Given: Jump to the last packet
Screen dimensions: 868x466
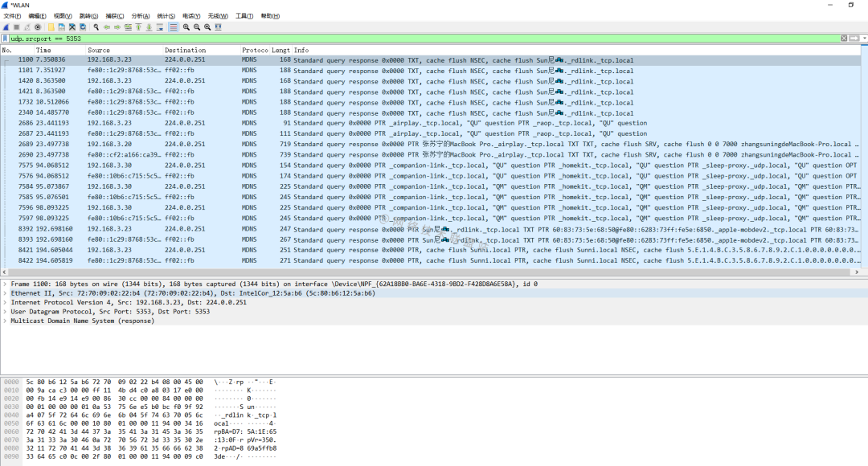Looking at the screenshot, I should coord(149,27).
